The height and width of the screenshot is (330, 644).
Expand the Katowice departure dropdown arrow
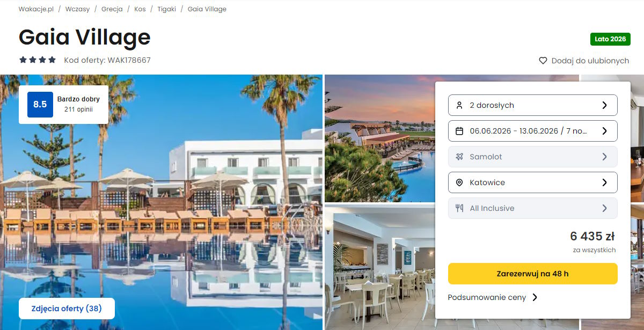604,182
